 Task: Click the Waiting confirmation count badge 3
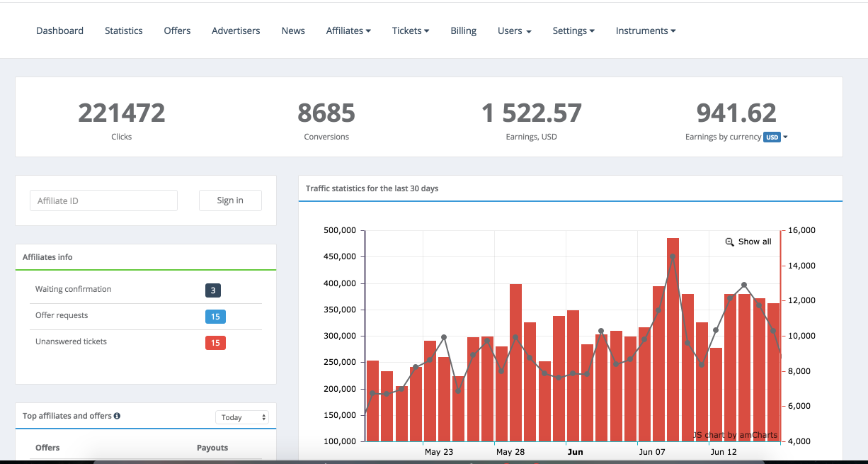tap(213, 290)
